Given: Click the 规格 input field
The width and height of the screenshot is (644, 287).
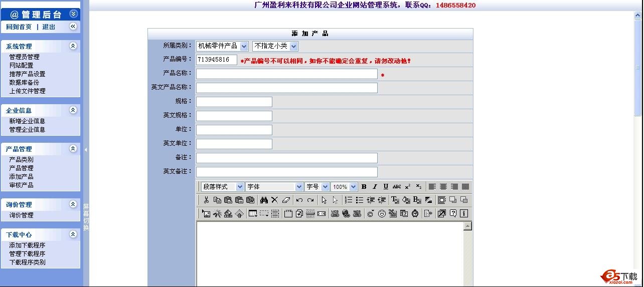Looking at the screenshot, I should (234, 102).
